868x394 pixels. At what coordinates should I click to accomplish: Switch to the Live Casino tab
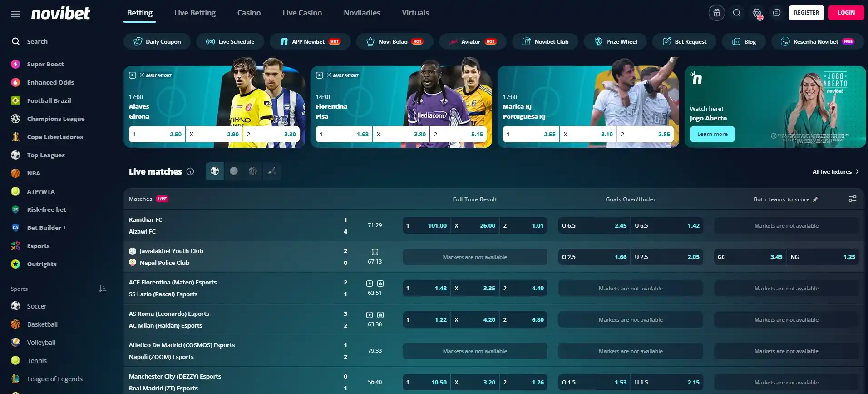click(x=302, y=13)
